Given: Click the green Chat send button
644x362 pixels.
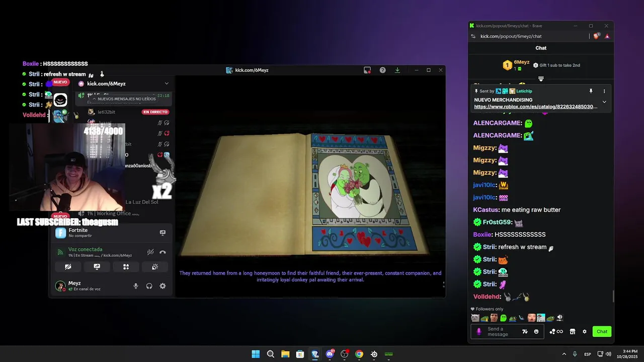Looking at the screenshot, I should [x=602, y=331].
